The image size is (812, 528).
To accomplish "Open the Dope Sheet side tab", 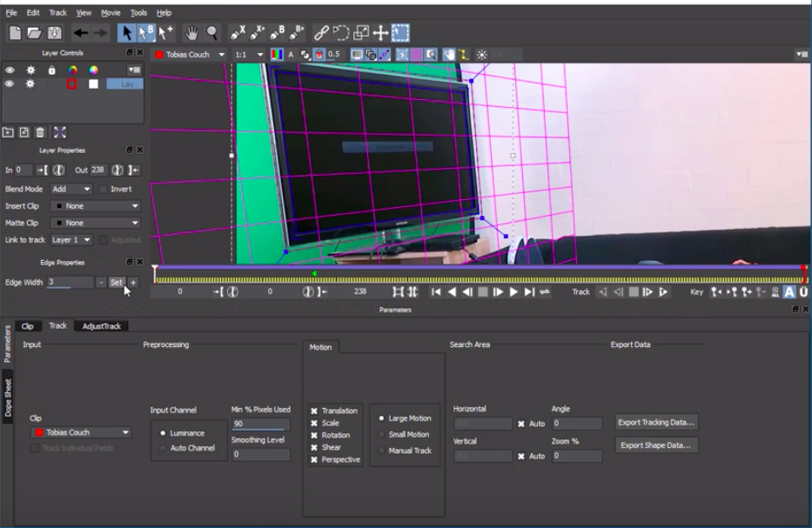I will [8, 397].
